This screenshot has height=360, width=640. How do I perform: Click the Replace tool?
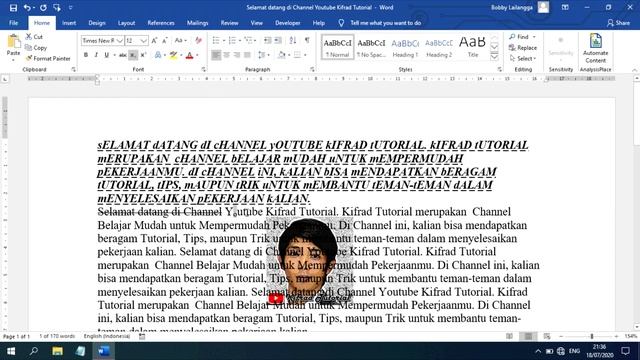pos(523,48)
